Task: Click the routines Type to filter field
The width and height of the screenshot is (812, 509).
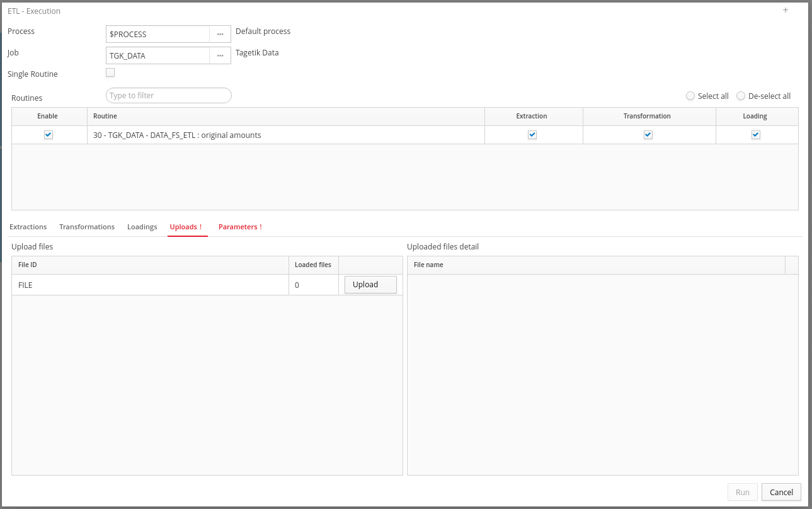Action: click(169, 96)
